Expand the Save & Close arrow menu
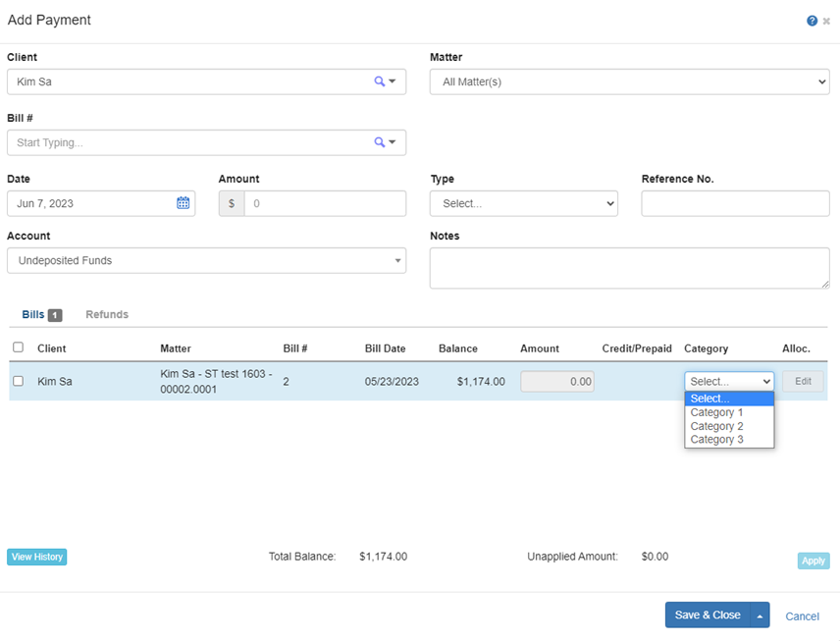Viewport: 840px width, 641px height. coord(761,615)
